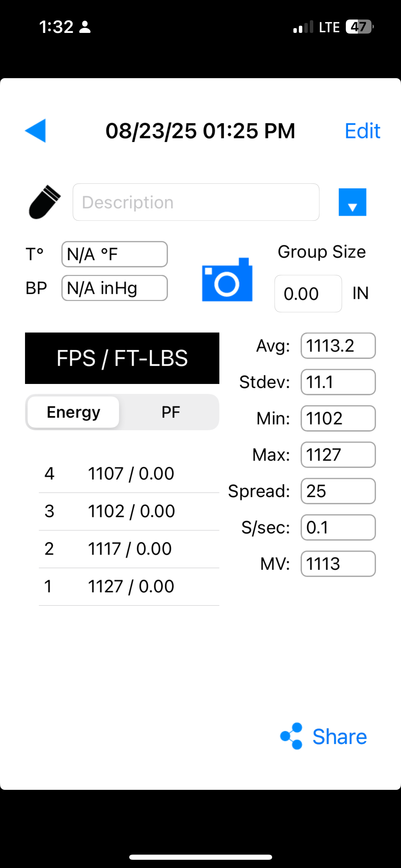Click the Description text field
401x868 pixels.
196,202
